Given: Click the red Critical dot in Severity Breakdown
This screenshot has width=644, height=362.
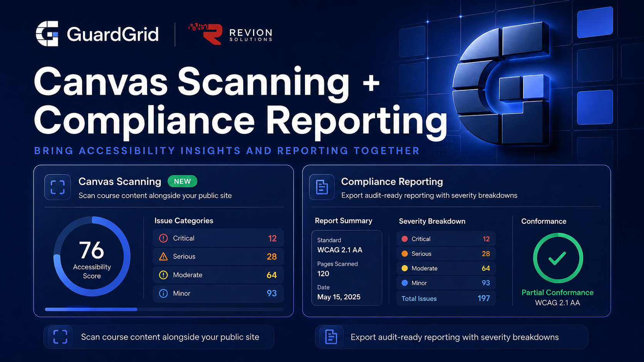Looking at the screenshot, I should (404, 239).
